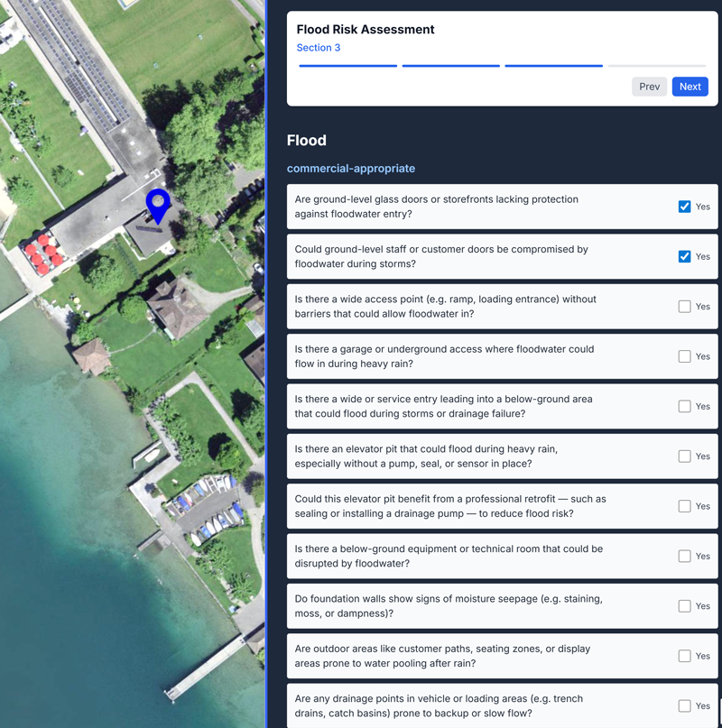Check service entry below-ground area checkbox
Screen dimensions: 722x728
pos(684,406)
